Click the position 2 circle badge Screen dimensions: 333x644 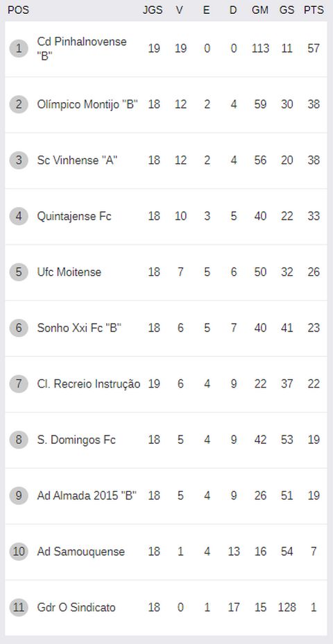pos(19,104)
